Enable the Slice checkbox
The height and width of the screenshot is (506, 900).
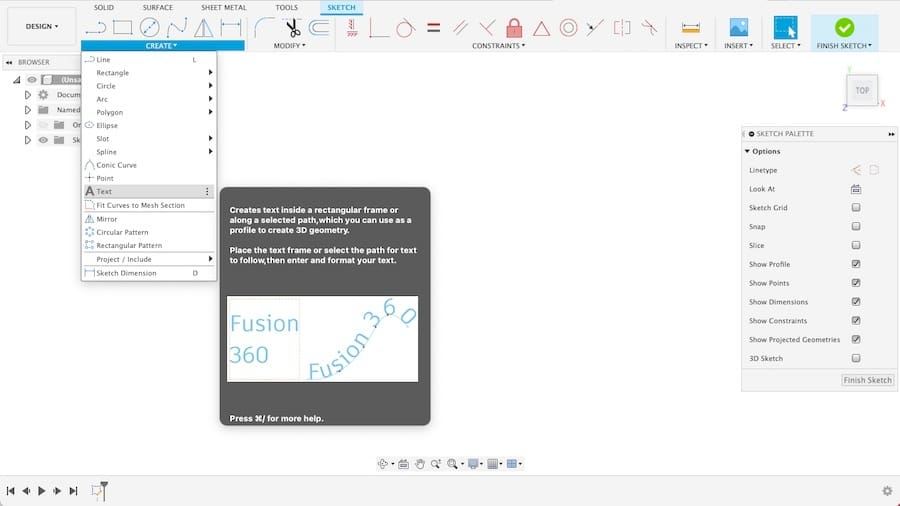point(856,245)
